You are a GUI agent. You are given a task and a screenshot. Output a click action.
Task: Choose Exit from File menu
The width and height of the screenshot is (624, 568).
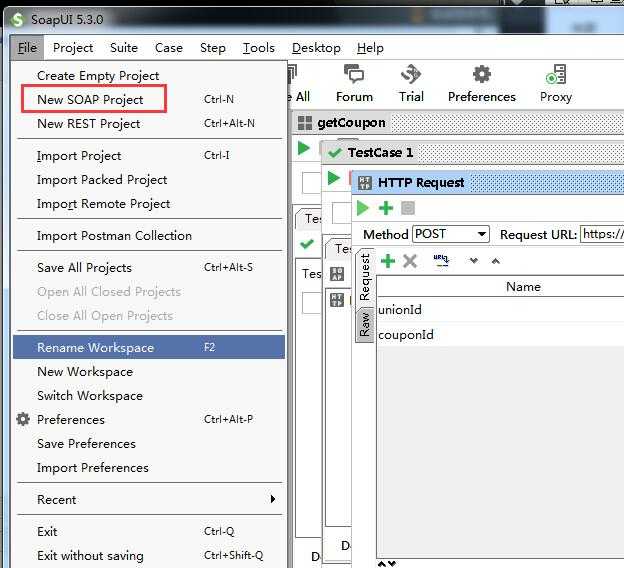click(x=149, y=531)
